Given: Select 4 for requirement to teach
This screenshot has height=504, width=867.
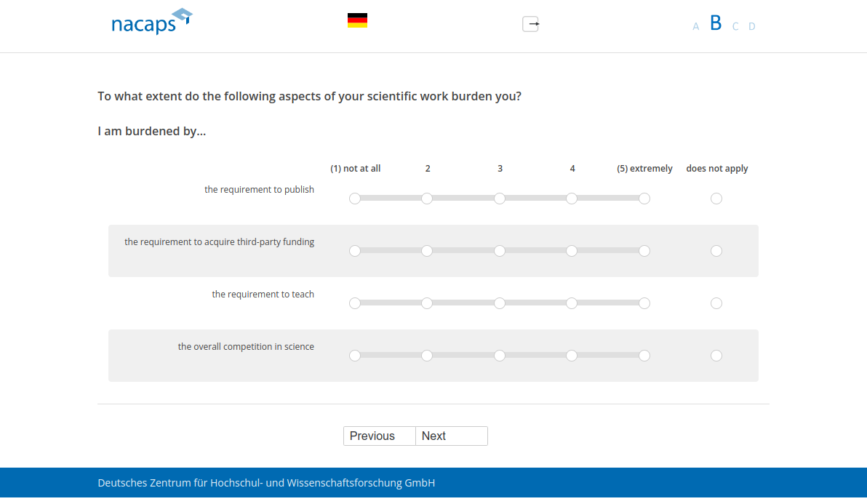Looking at the screenshot, I should tap(572, 303).
